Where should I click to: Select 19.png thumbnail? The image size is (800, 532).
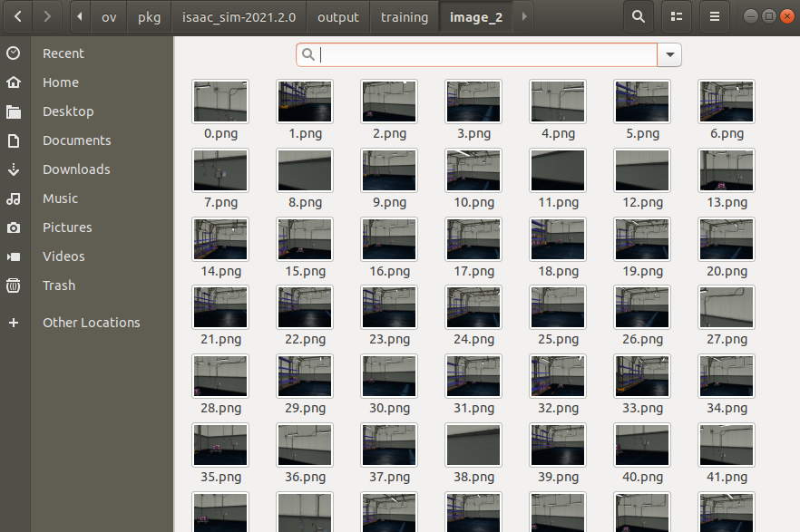(642, 239)
